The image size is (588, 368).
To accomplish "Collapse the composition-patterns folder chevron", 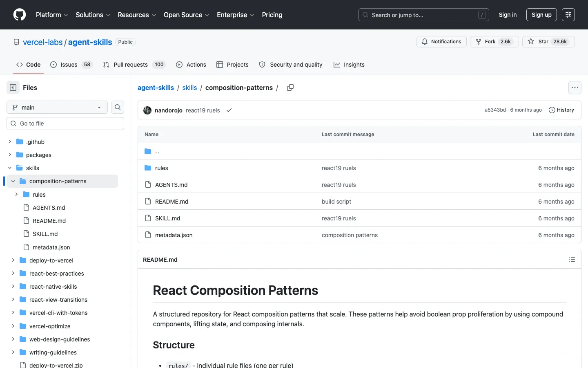I will [13, 181].
